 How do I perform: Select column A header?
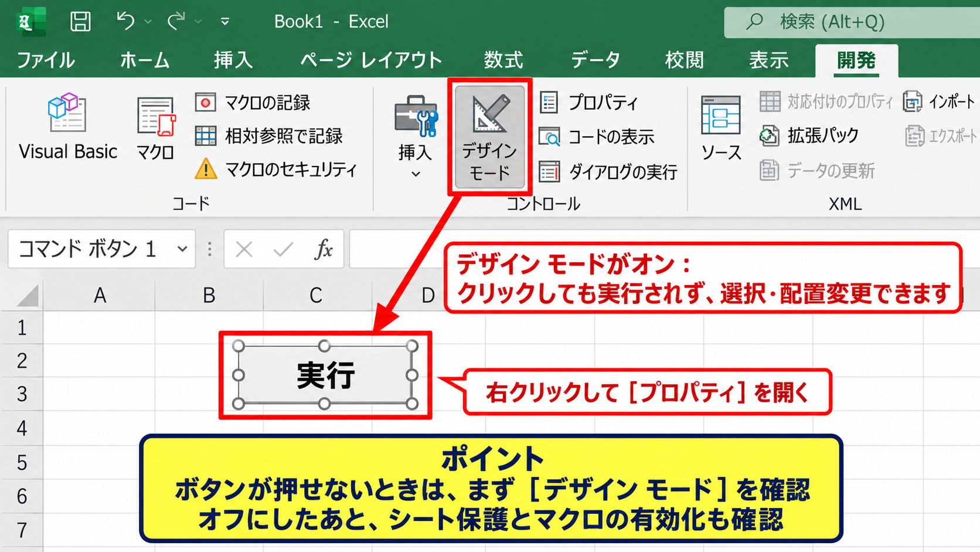point(100,295)
